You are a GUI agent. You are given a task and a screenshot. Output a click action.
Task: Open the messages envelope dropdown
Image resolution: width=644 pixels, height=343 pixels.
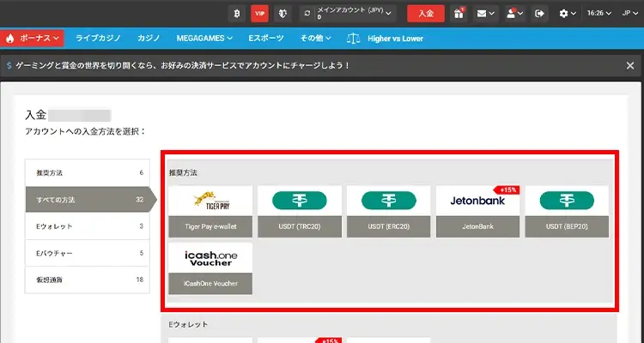(x=485, y=14)
